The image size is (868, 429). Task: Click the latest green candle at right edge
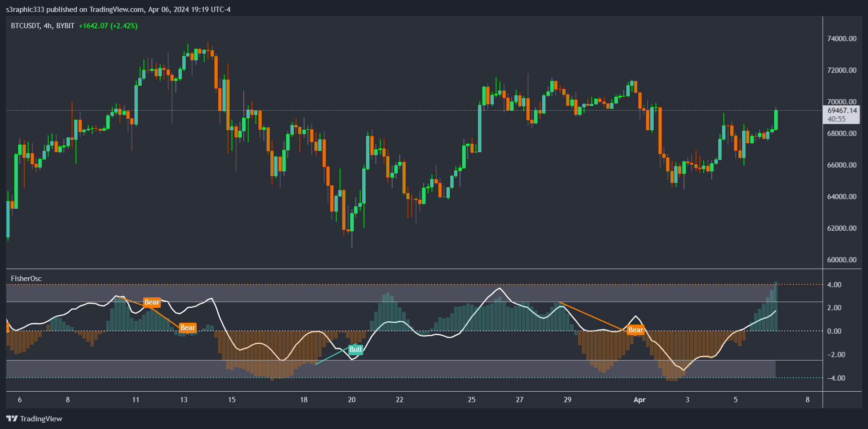(x=776, y=120)
